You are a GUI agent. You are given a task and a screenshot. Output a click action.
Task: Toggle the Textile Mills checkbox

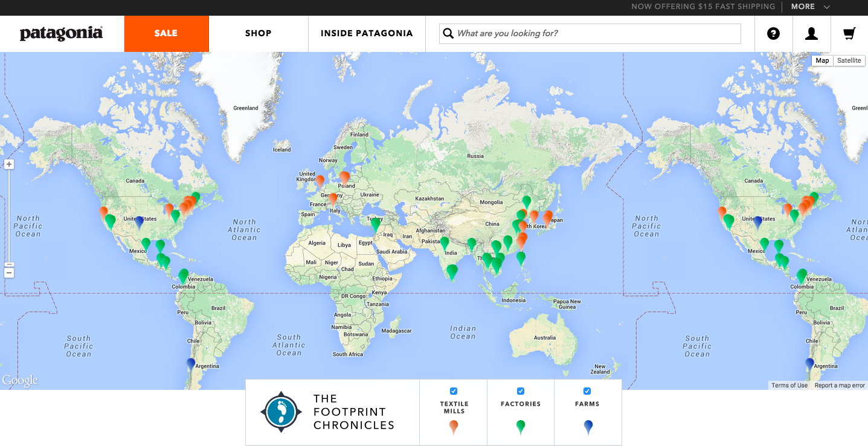pyautogui.click(x=454, y=391)
